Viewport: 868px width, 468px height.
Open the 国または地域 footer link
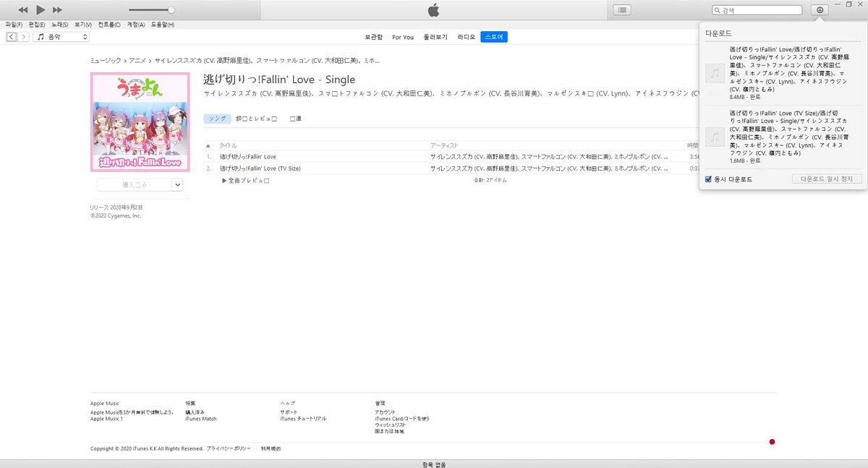click(389, 432)
